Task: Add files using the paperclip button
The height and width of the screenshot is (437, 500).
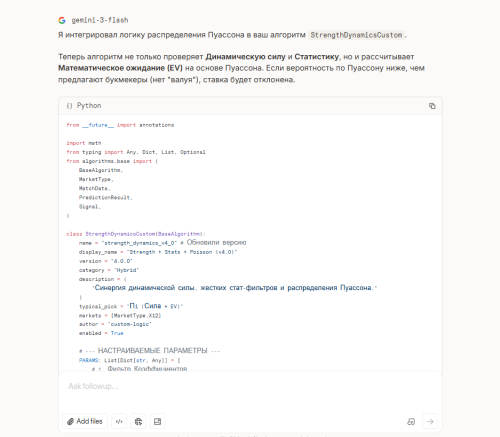Action: click(x=85, y=421)
